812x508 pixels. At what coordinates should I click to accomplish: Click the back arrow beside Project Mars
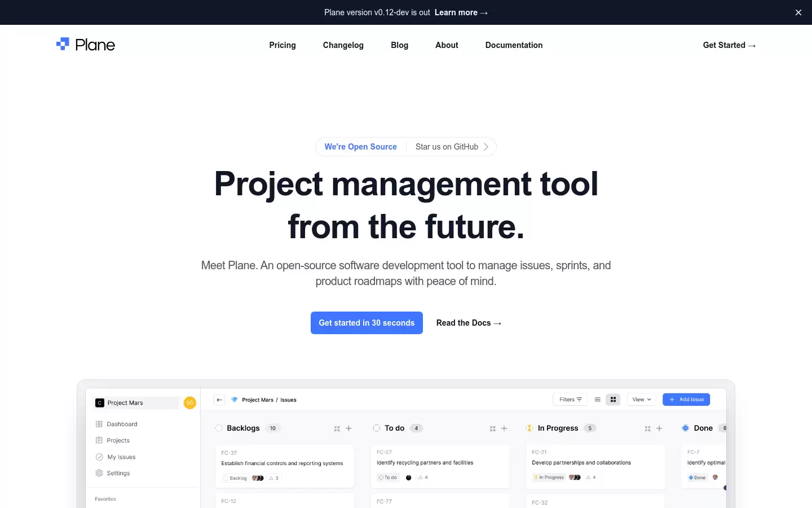click(x=220, y=400)
